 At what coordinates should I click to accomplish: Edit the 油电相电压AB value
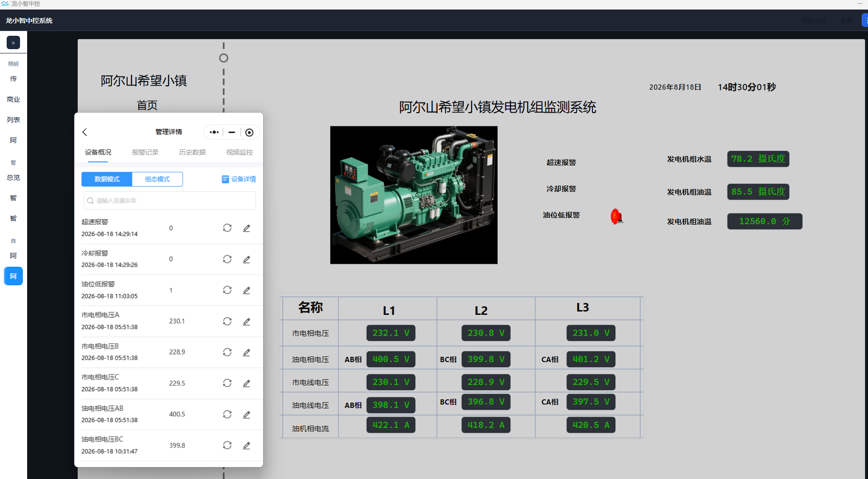(x=246, y=414)
